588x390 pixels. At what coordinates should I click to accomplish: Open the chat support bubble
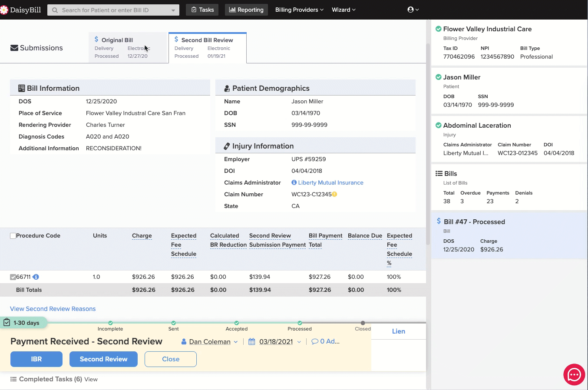pos(574,374)
